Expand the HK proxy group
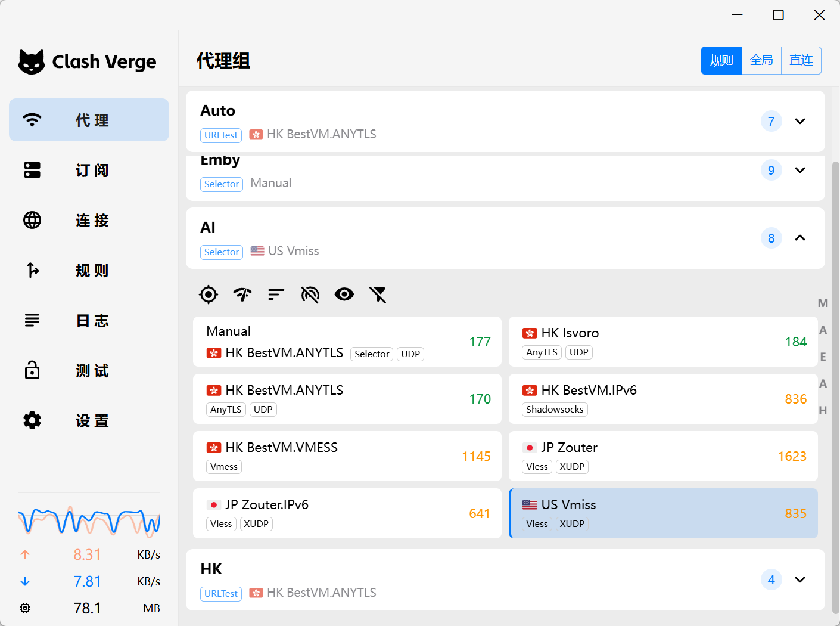Image resolution: width=840 pixels, height=626 pixels. (800, 579)
